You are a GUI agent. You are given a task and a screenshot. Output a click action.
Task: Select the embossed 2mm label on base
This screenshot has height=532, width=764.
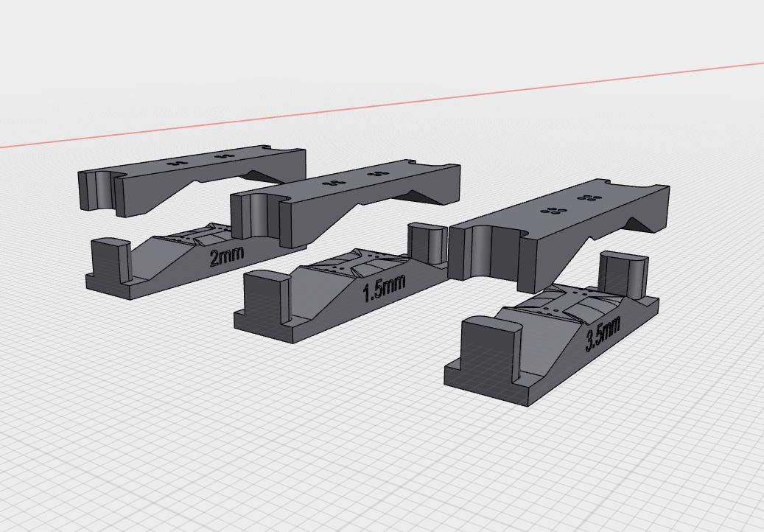(226, 256)
